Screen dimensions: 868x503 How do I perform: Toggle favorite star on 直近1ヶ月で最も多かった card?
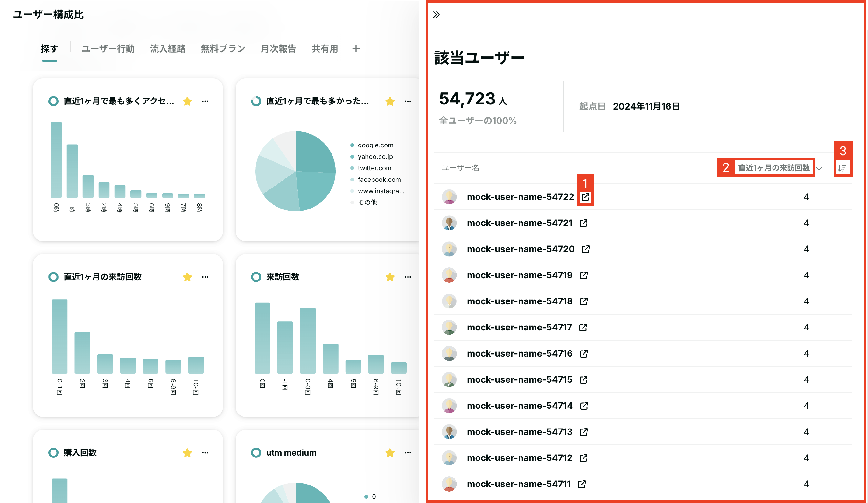390,101
